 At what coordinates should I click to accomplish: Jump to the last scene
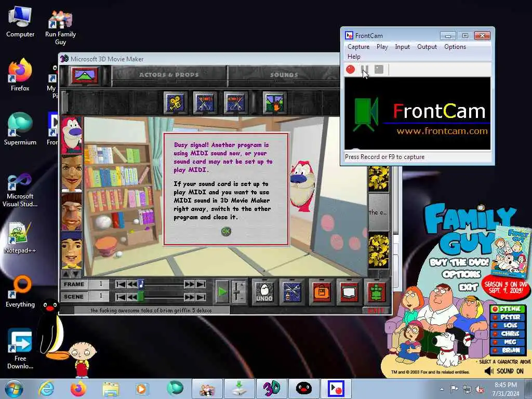point(201,297)
